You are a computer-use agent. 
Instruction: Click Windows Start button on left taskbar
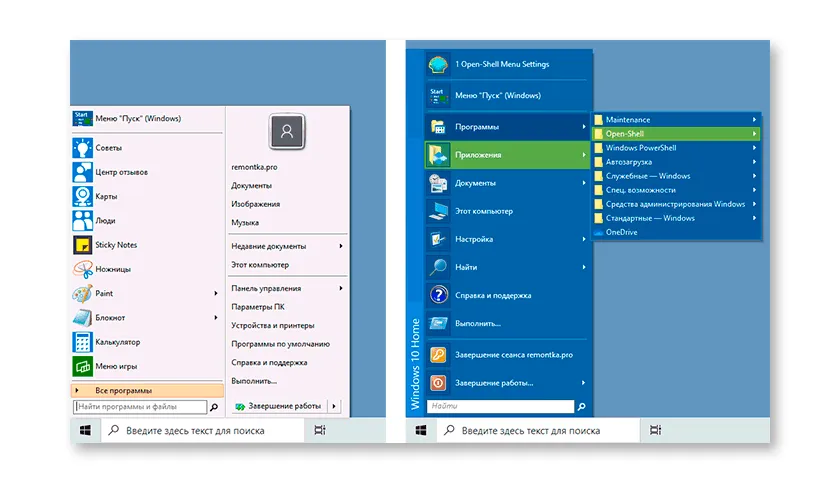86,430
